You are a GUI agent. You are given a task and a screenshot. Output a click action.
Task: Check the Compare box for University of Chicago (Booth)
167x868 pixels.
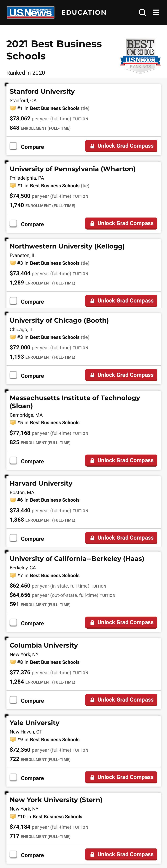[x=14, y=375]
